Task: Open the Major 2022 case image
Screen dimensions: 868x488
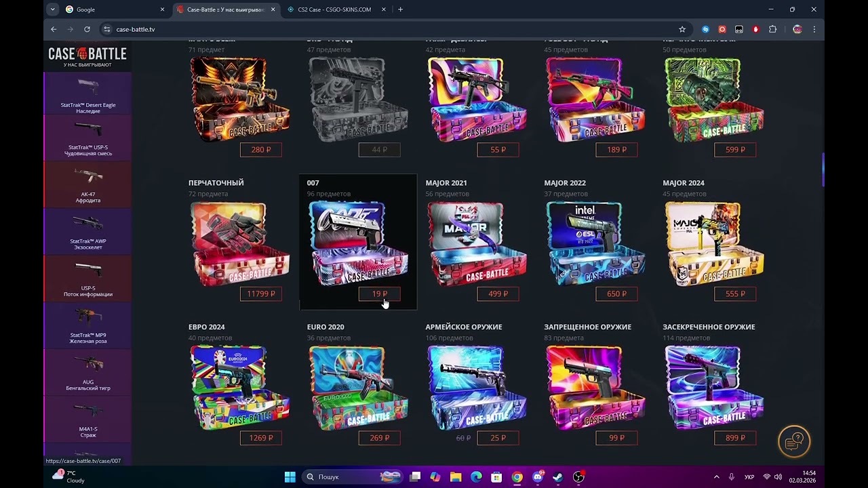Action: [x=595, y=243]
